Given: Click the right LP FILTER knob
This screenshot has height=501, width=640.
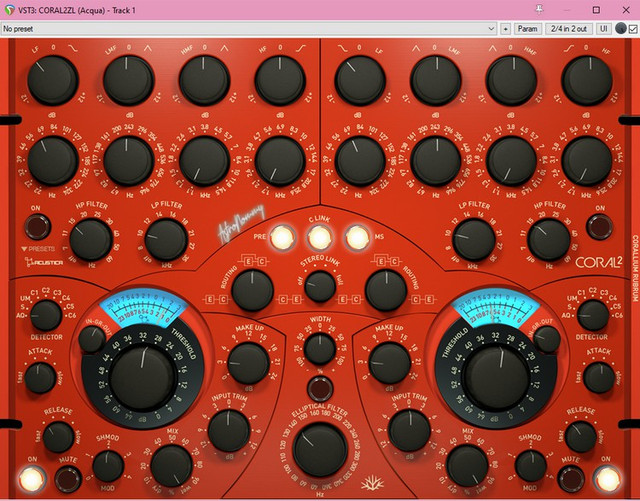Looking at the screenshot, I should pyautogui.click(x=473, y=240).
